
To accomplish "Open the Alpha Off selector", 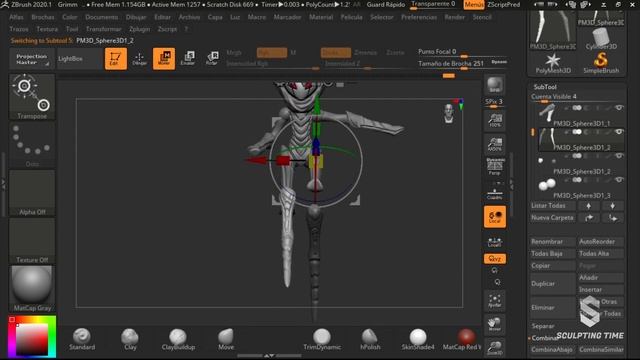I will point(32,193).
